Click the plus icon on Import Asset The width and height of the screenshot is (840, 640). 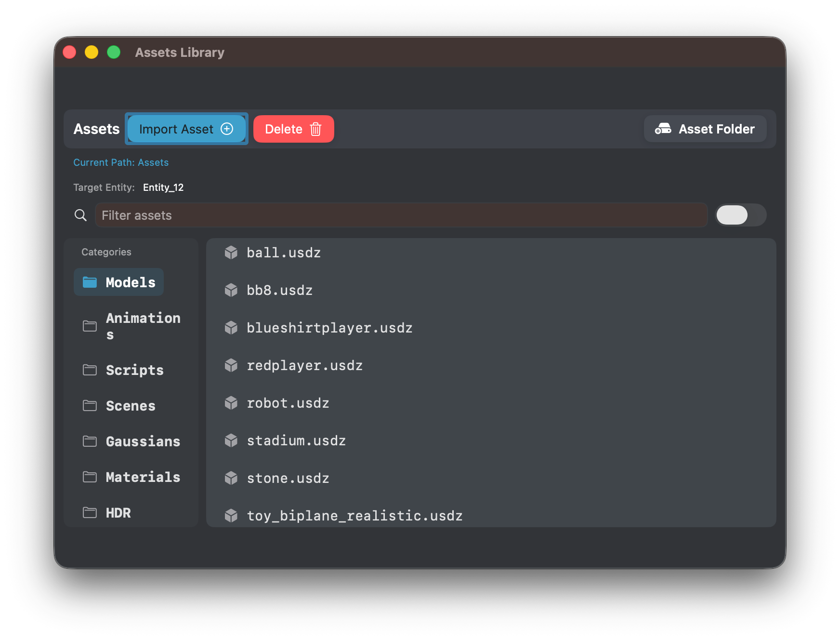pos(226,129)
